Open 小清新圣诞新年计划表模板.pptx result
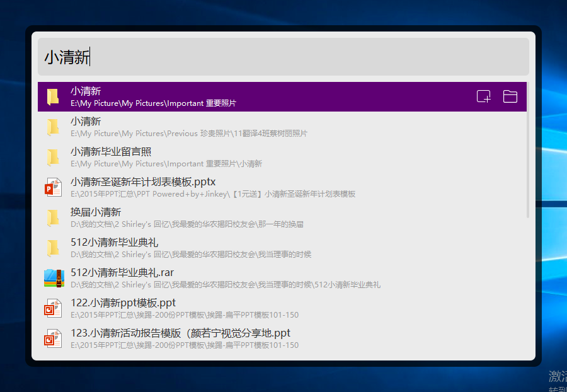The image size is (567, 392). coord(282,187)
